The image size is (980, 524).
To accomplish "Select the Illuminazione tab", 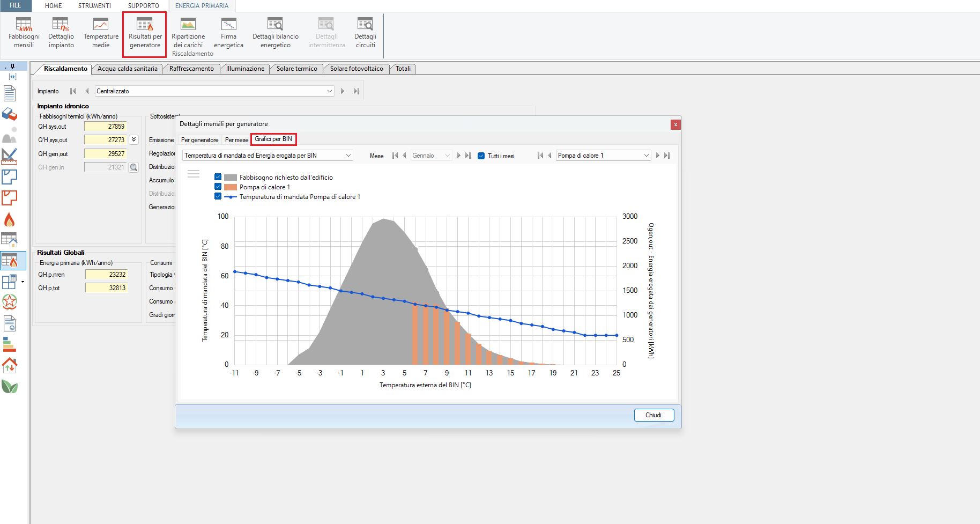I will point(245,69).
